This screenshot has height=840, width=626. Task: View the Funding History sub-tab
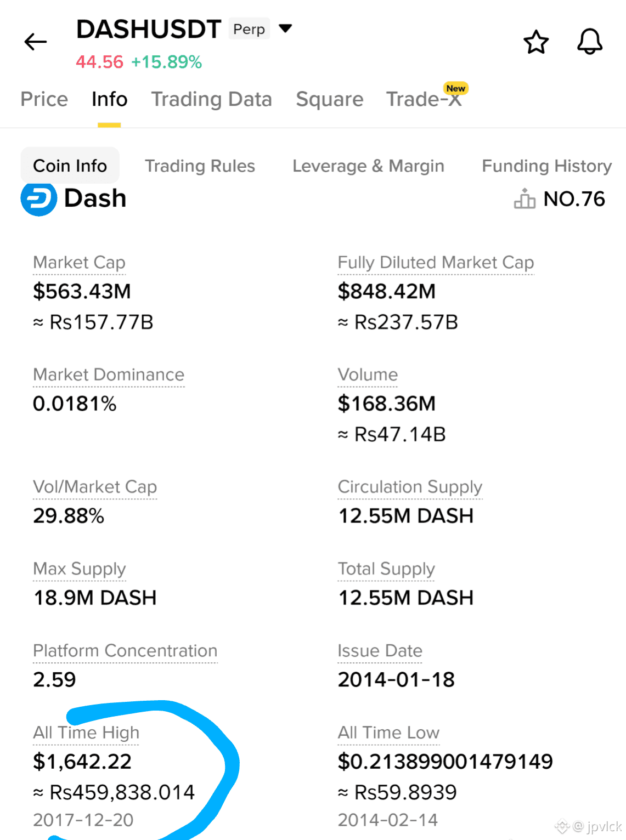(x=546, y=166)
